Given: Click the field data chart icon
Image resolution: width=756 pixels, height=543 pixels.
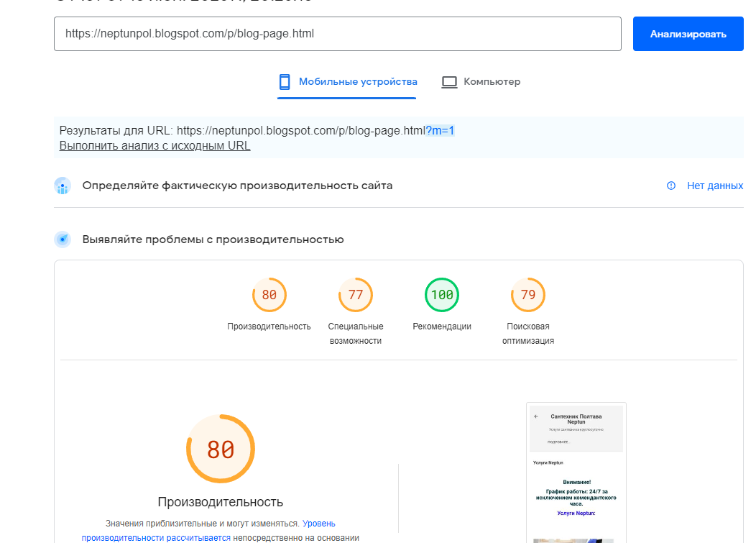Looking at the screenshot, I should [x=63, y=186].
